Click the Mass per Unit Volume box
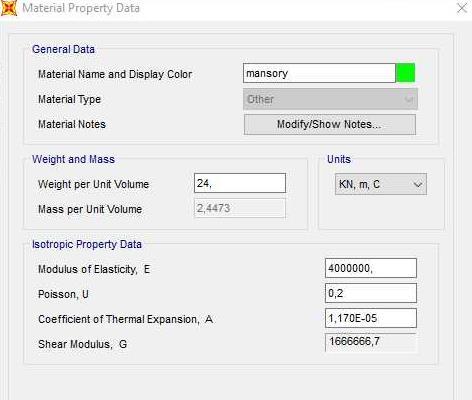Screen dimensions: 472x400 [x=240, y=208]
